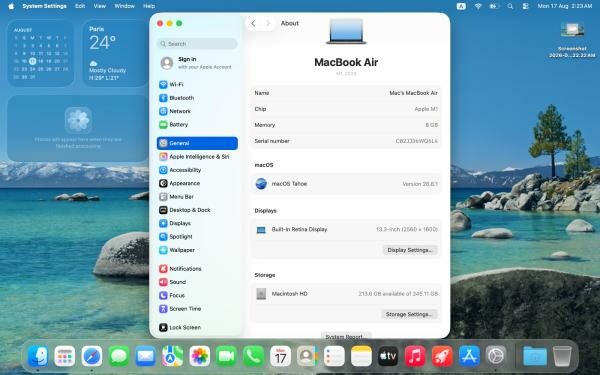Screen dimensions: 600x375
Task: Click the forward chevron button
Action: coord(268,23)
